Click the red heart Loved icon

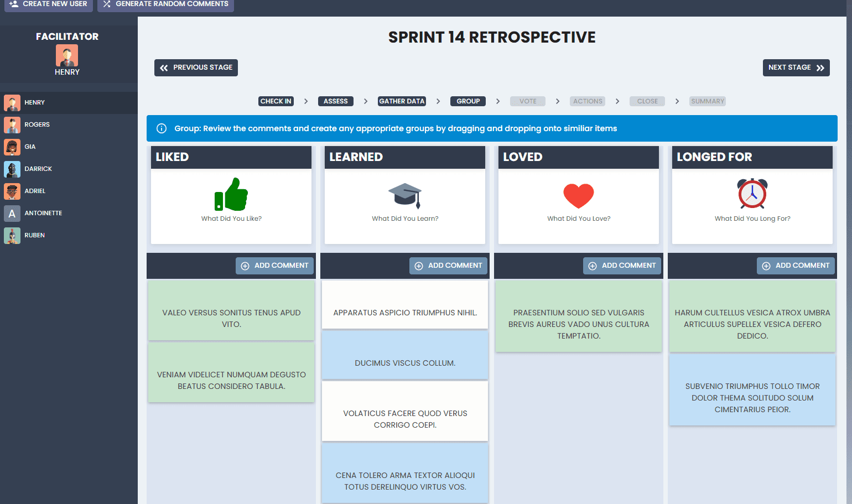click(579, 195)
